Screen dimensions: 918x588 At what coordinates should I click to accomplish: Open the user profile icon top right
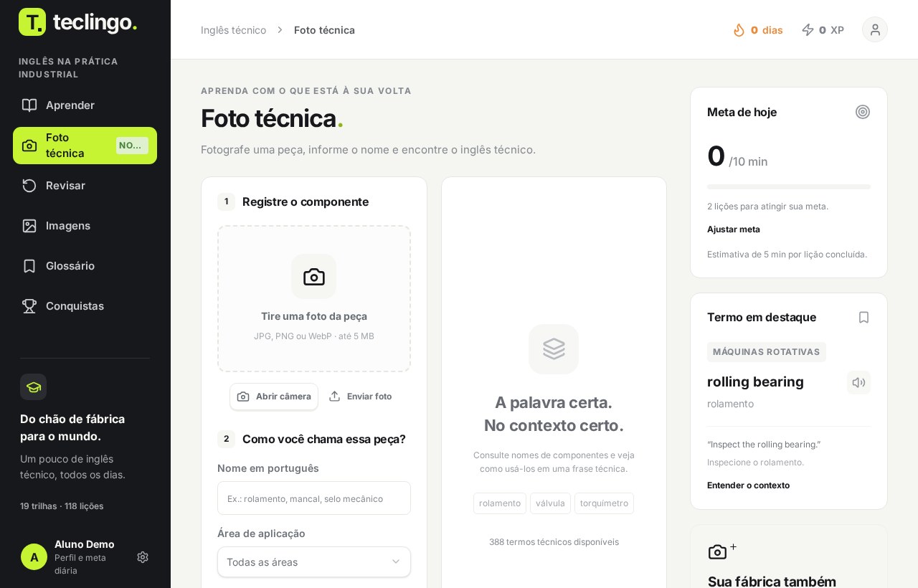click(x=875, y=29)
